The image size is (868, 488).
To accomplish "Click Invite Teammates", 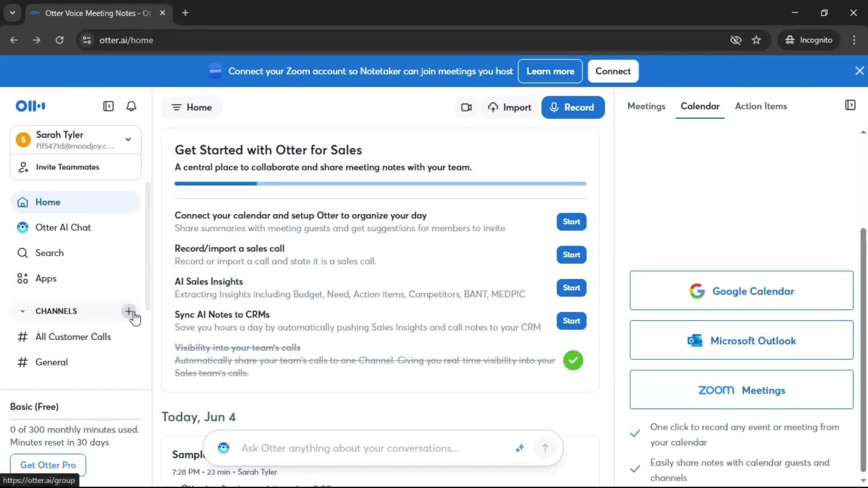I will 75,167.
